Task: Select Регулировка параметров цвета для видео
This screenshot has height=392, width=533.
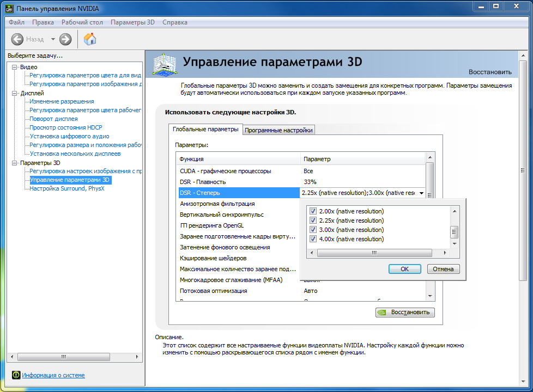Action: tap(85, 75)
